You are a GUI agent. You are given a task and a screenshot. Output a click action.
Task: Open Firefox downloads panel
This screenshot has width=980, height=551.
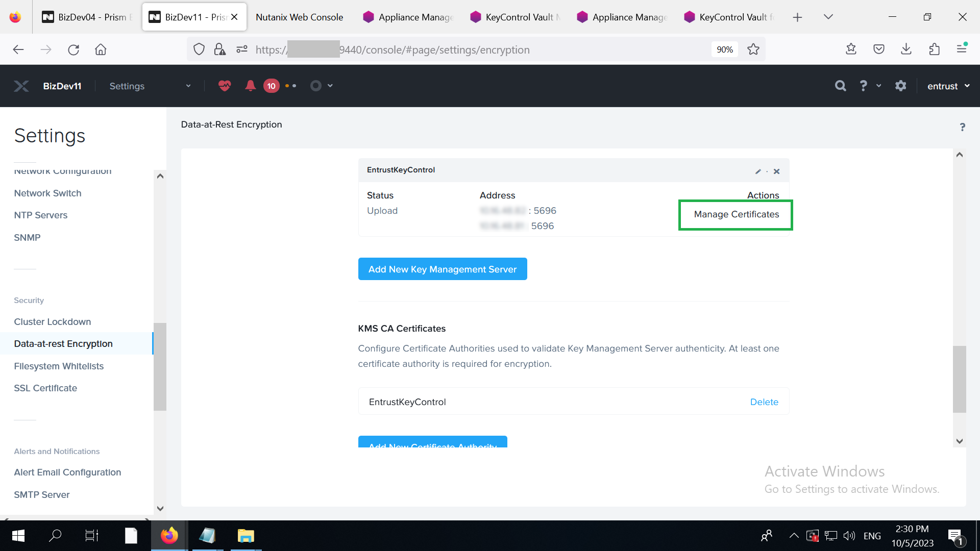point(906,49)
